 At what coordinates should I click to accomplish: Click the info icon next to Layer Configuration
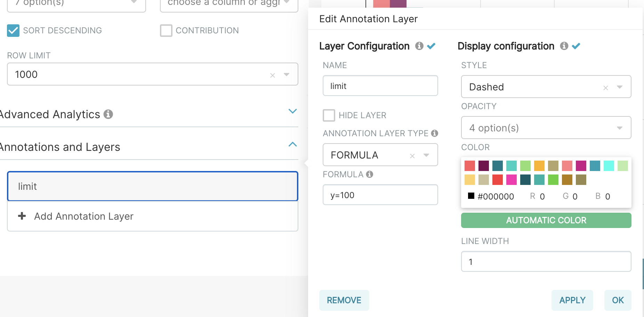click(x=420, y=46)
